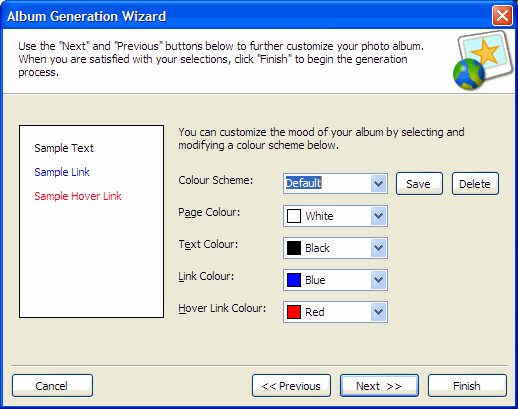This screenshot has width=518, height=409.
Task: Open the Text Colour dropdown arrow
Action: click(378, 248)
